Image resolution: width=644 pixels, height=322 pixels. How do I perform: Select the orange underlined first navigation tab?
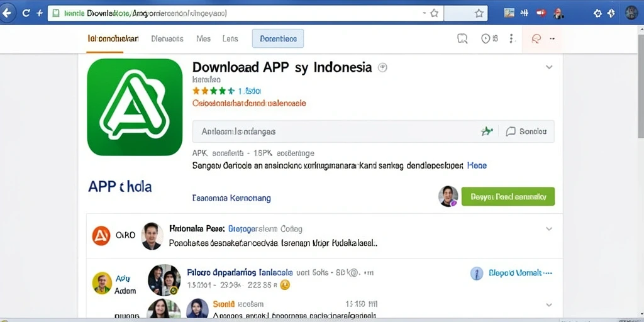point(113,38)
